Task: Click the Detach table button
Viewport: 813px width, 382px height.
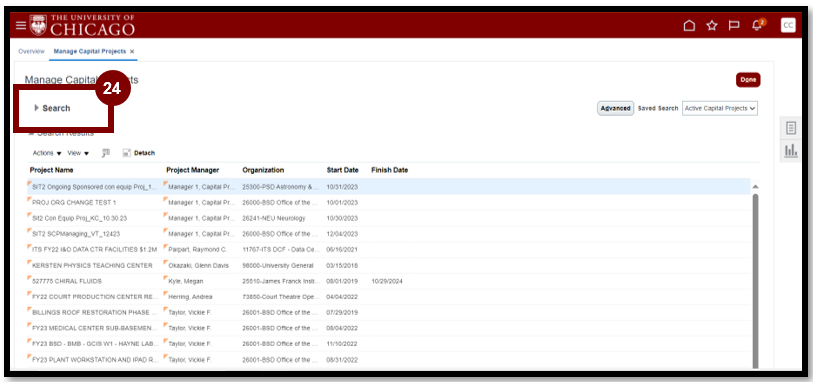Action: pyautogui.click(x=138, y=153)
